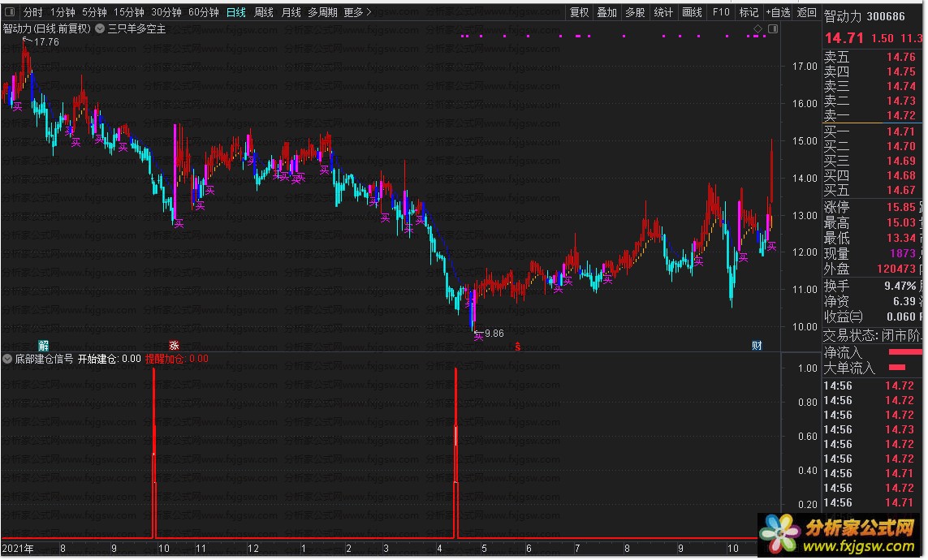Click the 买五 price 14.67

click(x=900, y=190)
